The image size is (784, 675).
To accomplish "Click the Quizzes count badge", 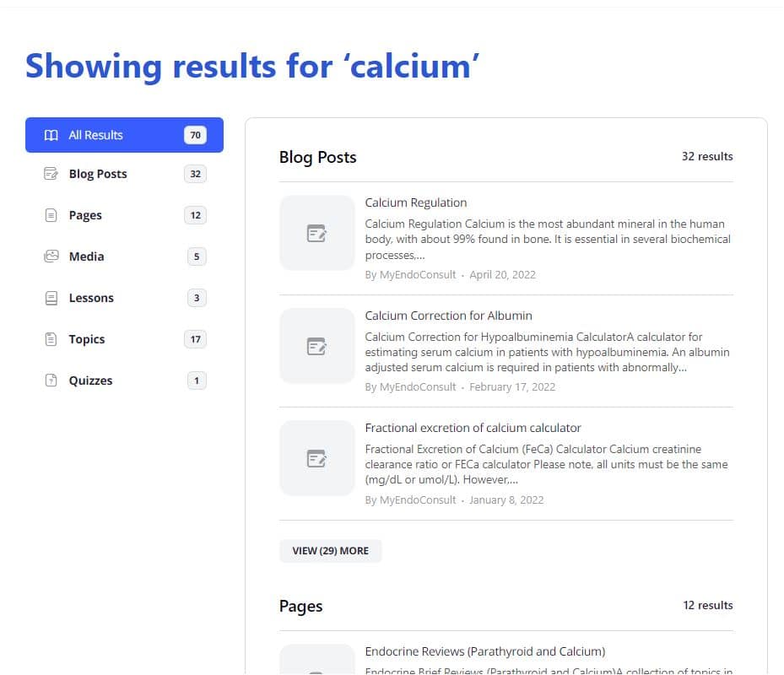I will (197, 381).
